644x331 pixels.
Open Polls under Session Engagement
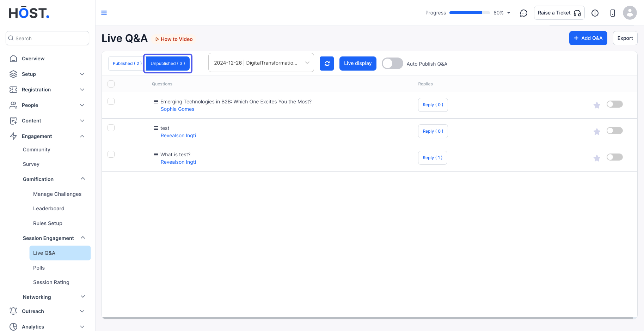[39, 268]
